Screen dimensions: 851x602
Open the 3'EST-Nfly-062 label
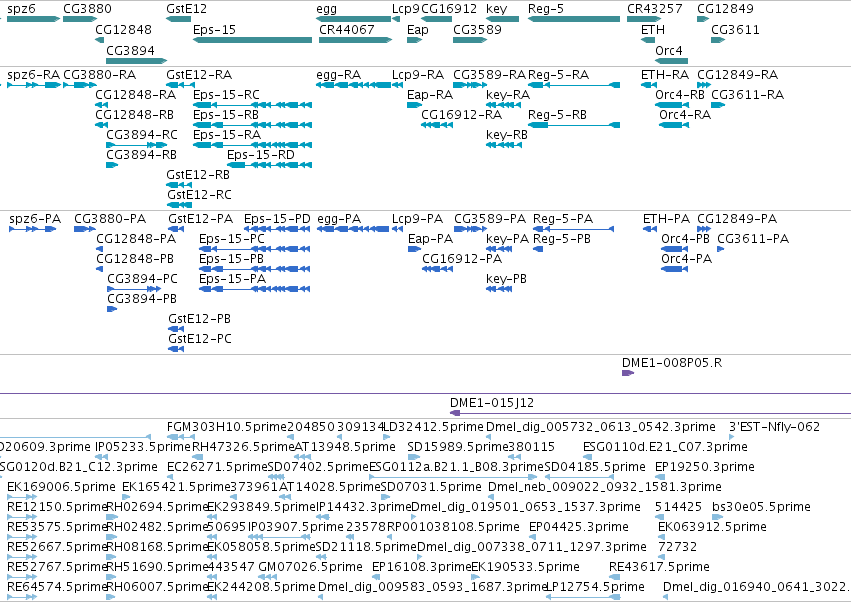774,427
